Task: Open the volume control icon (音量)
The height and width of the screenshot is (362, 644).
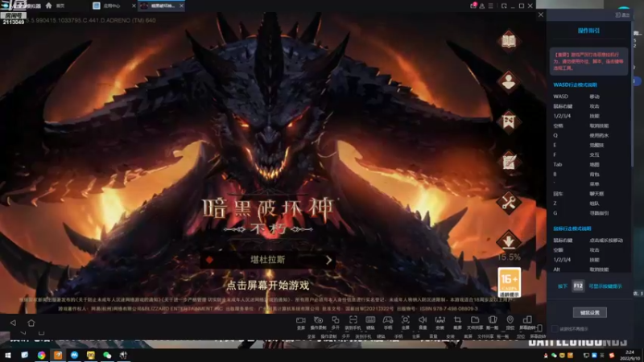Action: [x=422, y=323]
